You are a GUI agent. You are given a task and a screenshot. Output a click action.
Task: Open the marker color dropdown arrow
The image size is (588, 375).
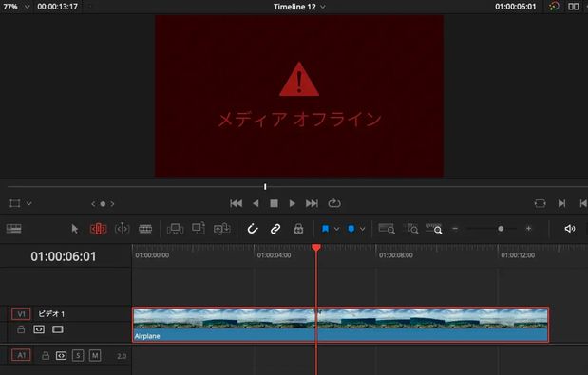362,229
